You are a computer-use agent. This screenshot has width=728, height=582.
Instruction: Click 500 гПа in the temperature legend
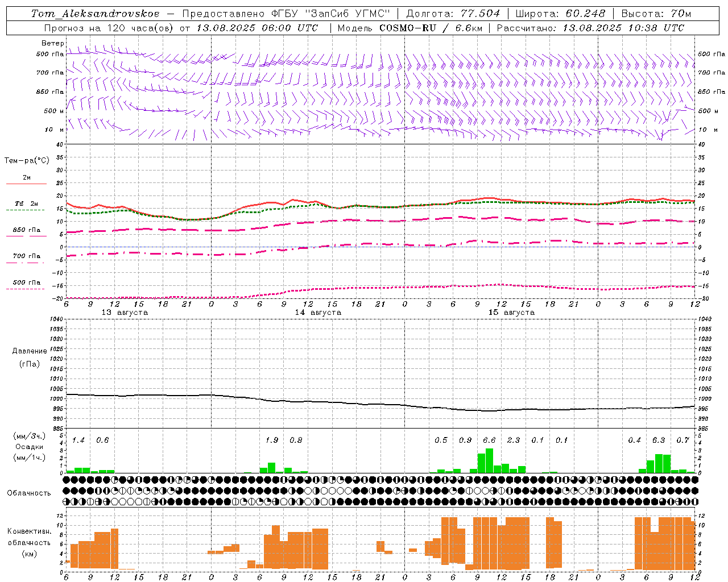pos(27,282)
